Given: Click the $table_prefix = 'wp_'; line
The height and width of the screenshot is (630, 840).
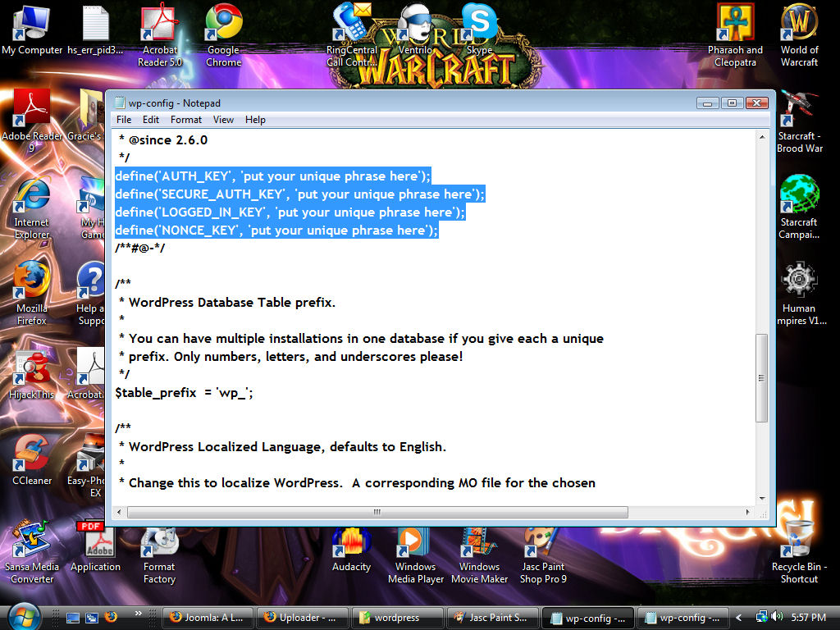Looking at the screenshot, I should 184,393.
